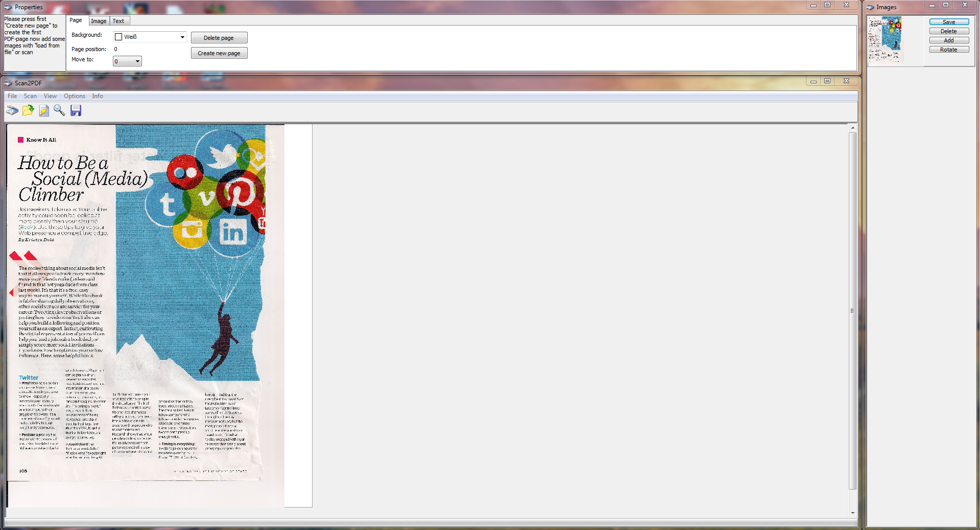Click the magnifying glass toolbar icon
Viewport: 980px width, 530px height.
[59, 110]
